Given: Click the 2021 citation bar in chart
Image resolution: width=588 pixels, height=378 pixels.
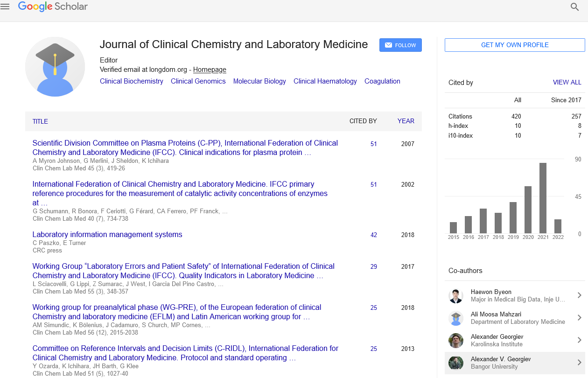Looking at the screenshot, I should coord(543,198).
